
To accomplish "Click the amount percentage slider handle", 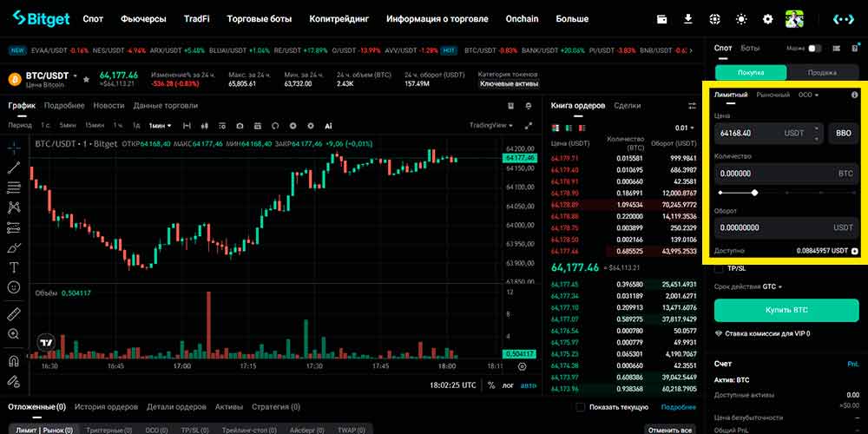I will coord(754,193).
